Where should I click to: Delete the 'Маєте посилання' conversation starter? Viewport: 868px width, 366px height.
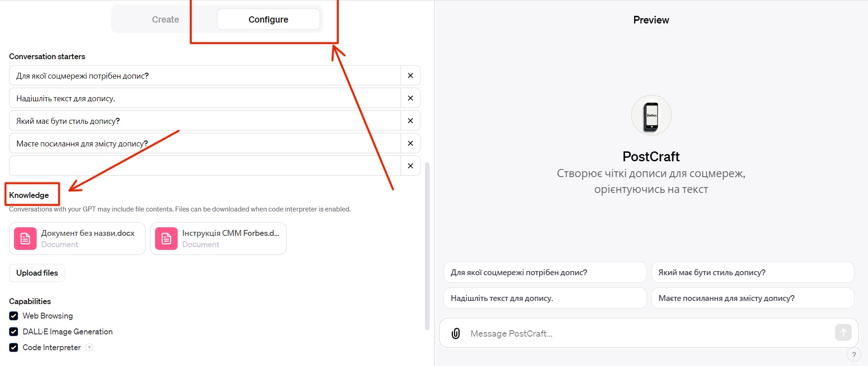410,143
